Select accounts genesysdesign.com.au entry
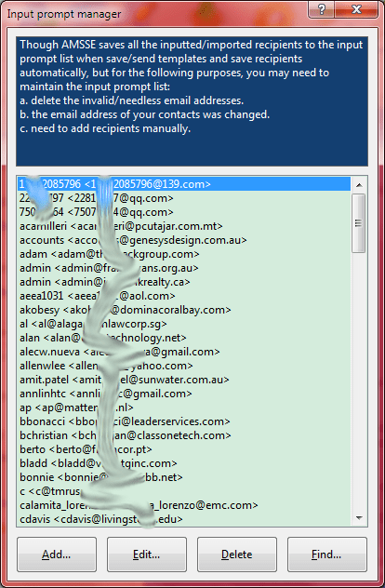Image resolution: width=385 pixels, height=588 pixels. 184,240
